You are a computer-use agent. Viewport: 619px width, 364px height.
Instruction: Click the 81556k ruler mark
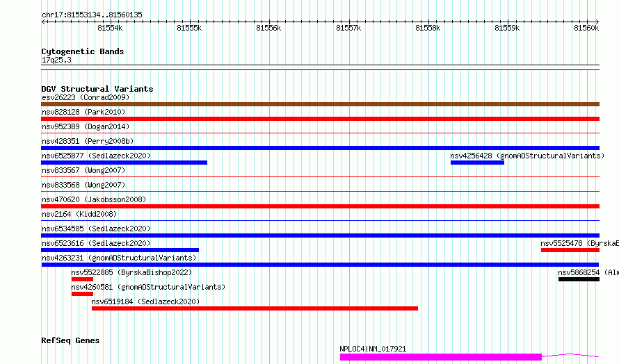click(x=269, y=28)
